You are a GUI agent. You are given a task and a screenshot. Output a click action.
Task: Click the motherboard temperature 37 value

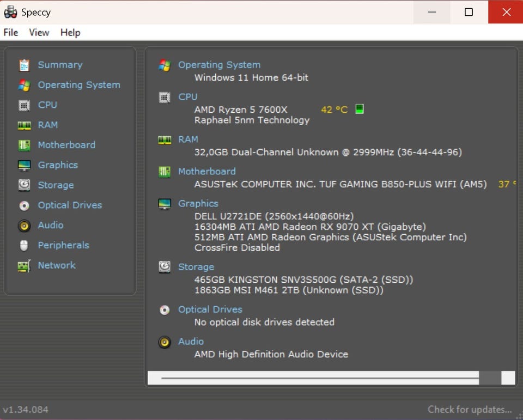coord(507,184)
